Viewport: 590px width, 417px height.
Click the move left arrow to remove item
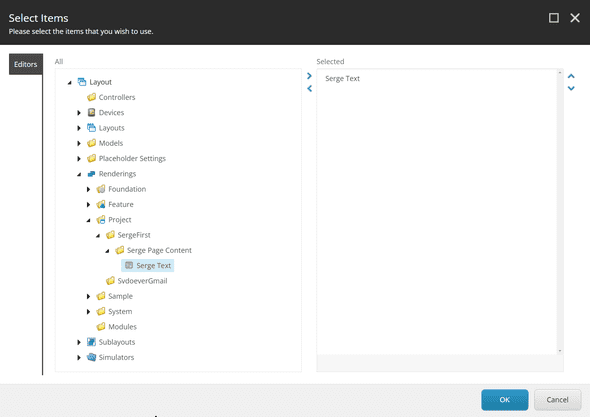click(x=309, y=88)
